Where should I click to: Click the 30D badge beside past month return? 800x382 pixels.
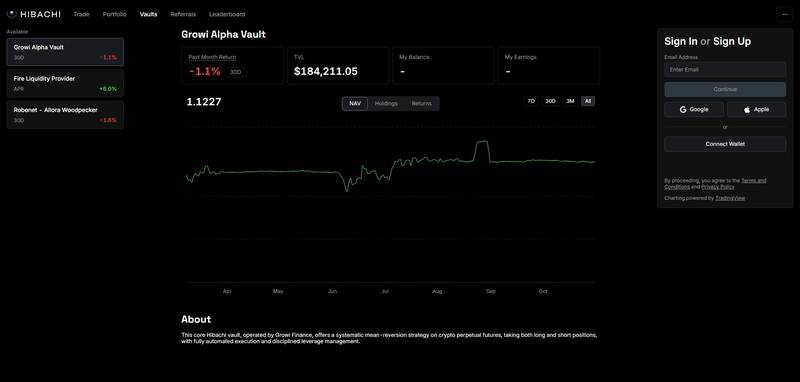[x=235, y=72]
